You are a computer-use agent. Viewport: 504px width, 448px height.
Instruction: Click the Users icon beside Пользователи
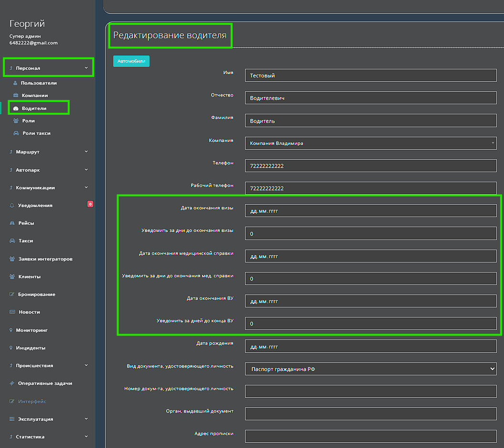pos(15,83)
